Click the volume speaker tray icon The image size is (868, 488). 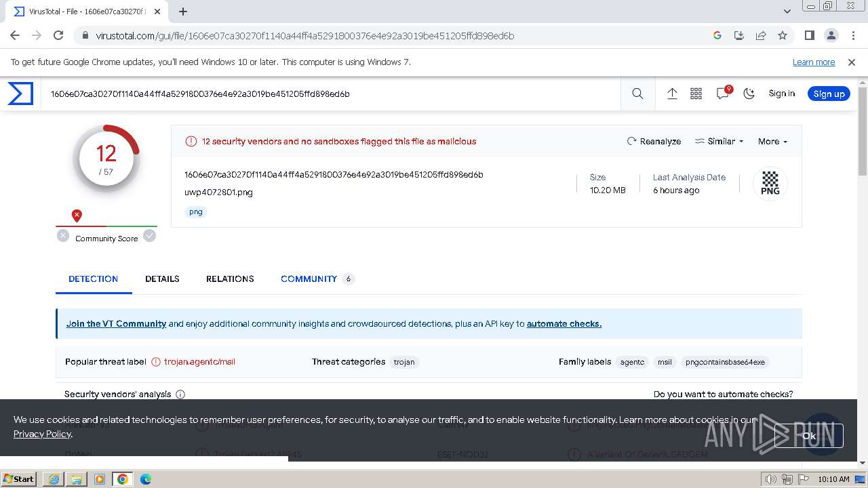pos(771,479)
